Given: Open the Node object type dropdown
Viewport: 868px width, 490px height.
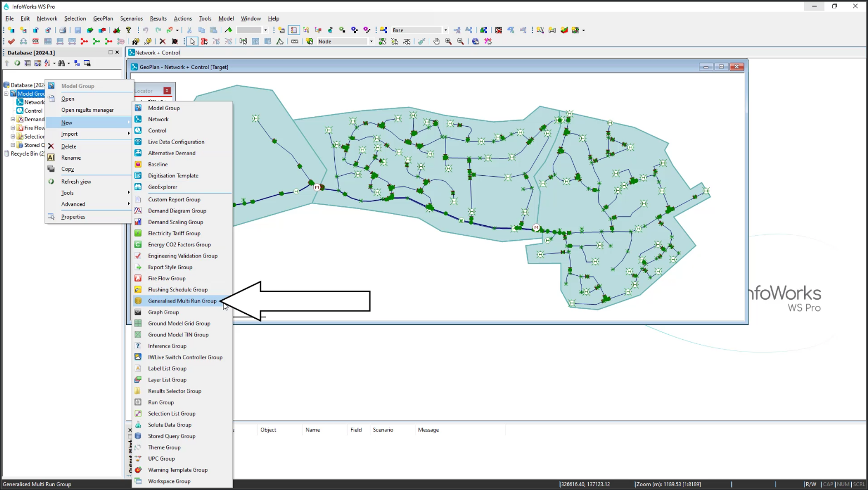Looking at the screenshot, I should click(371, 41).
